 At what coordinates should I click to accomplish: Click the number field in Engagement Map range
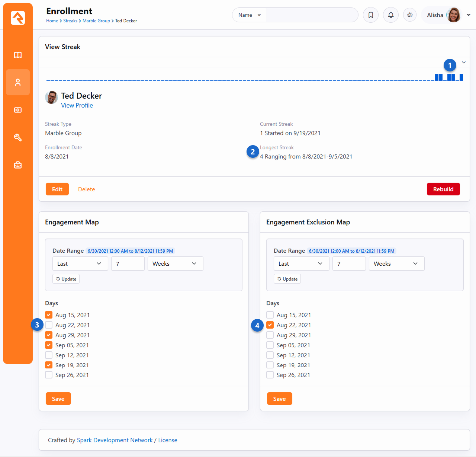[128, 263]
